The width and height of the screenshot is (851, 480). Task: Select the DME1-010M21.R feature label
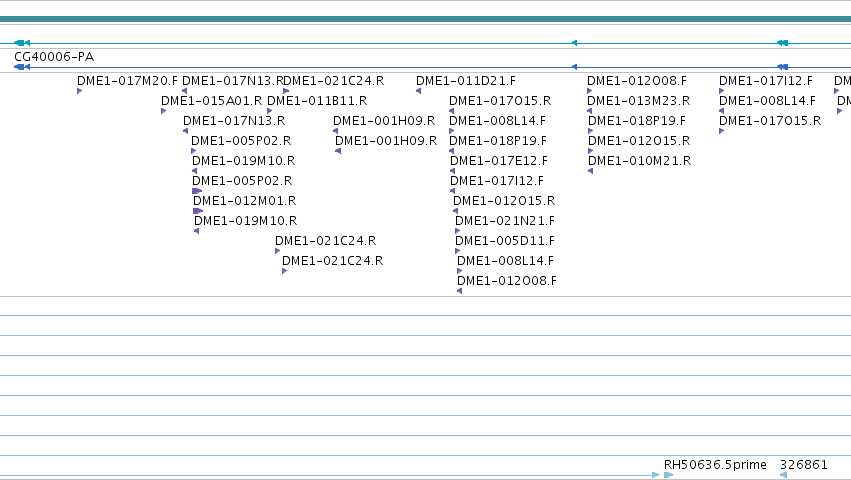[x=639, y=161]
